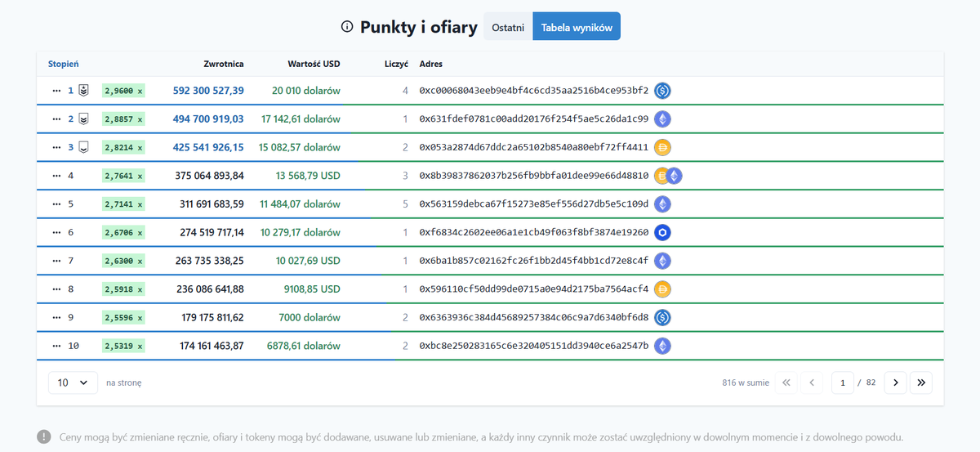
Task: Open the three-dot menu for rank 8
Action: click(56, 289)
